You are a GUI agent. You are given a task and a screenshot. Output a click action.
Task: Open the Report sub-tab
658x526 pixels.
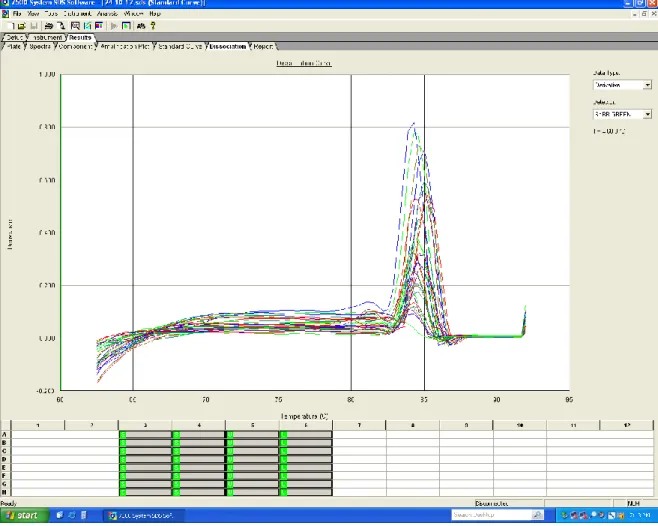click(264, 47)
